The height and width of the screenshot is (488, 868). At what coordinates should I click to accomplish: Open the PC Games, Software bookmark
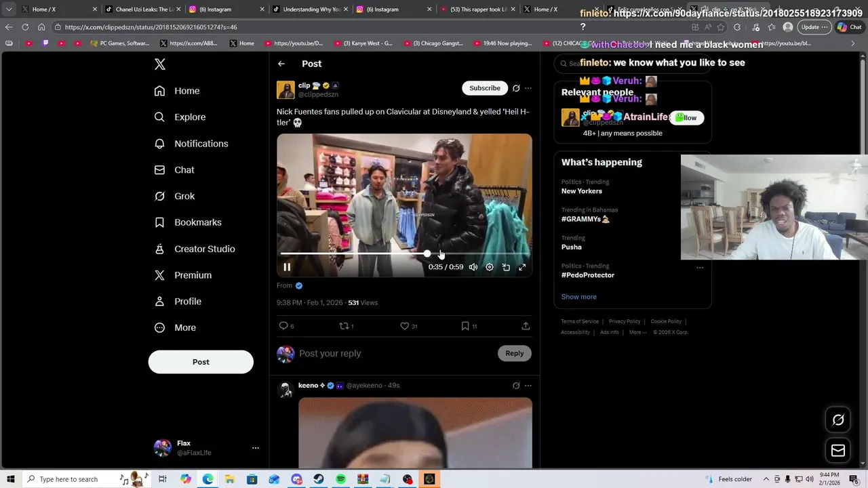coord(120,43)
